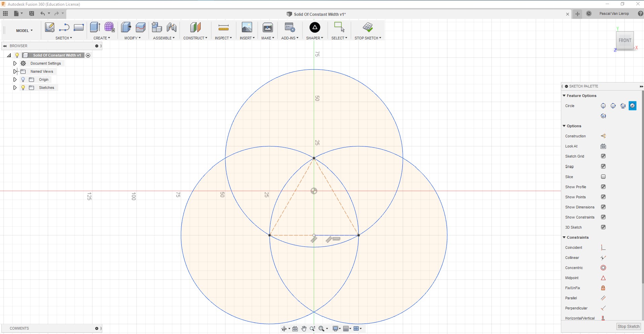644x334 pixels.
Task: Toggle visibility lightbulb for Origin folder
Action: coord(23,79)
